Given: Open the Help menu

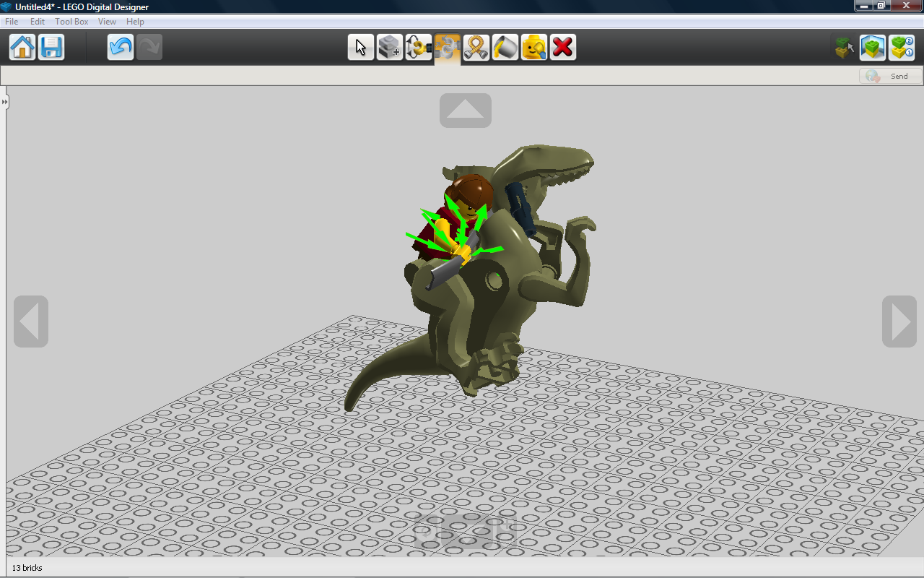Looking at the screenshot, I should [x=135, y=22].
